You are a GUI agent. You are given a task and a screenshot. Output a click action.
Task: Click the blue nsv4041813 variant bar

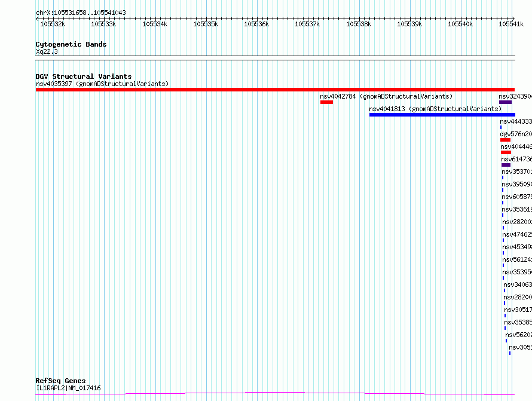442,115
